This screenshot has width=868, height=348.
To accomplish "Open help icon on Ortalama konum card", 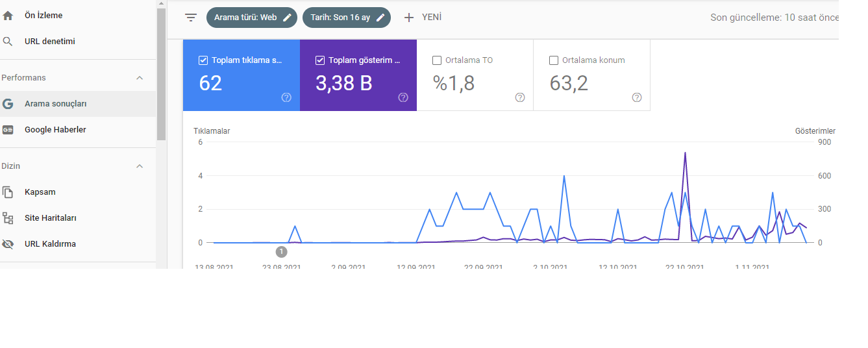I will tap(637, 97).
